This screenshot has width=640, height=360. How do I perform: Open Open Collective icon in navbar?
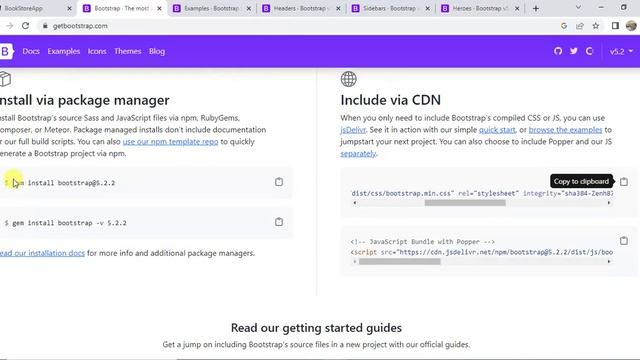click(589, 51)
